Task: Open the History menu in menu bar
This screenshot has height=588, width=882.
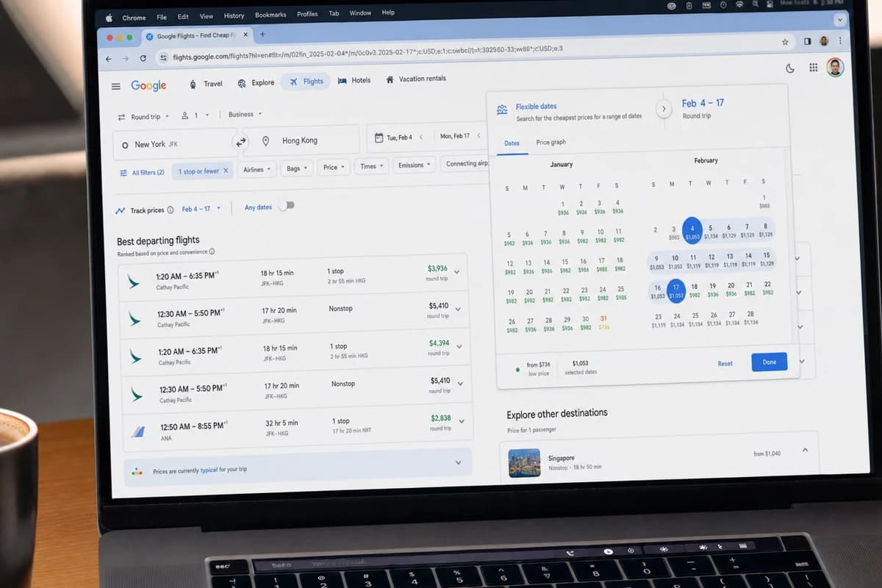Action: 234,15
